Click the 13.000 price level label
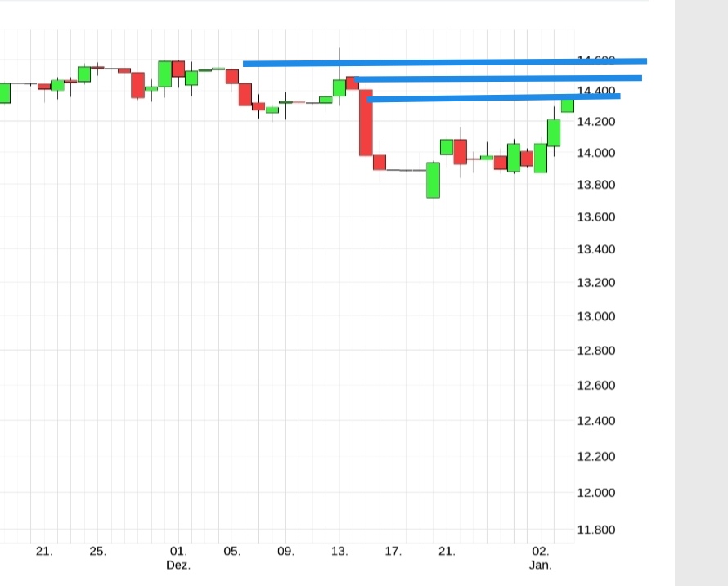Screen dimensions: 728x586 (596, 317)
